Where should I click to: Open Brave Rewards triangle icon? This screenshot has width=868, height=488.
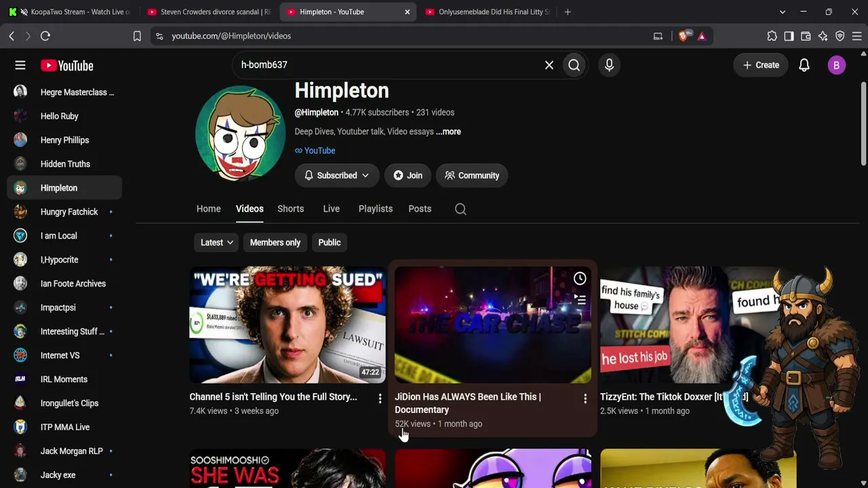[702, 36]
